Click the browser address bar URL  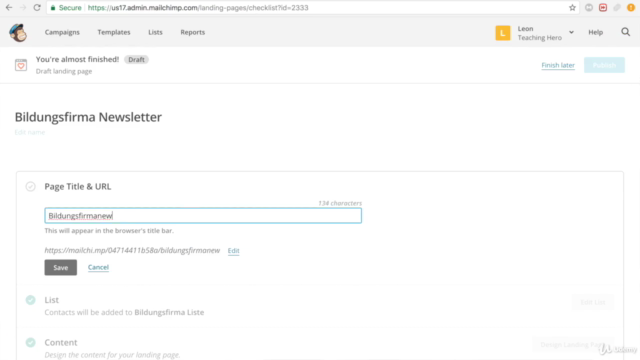(198, 8)
